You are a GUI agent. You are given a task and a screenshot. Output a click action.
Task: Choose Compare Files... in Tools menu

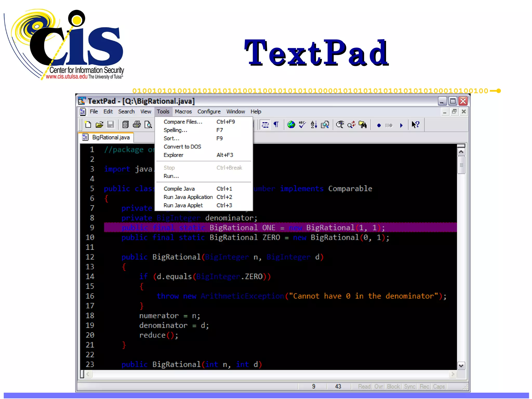click(204, 122)
